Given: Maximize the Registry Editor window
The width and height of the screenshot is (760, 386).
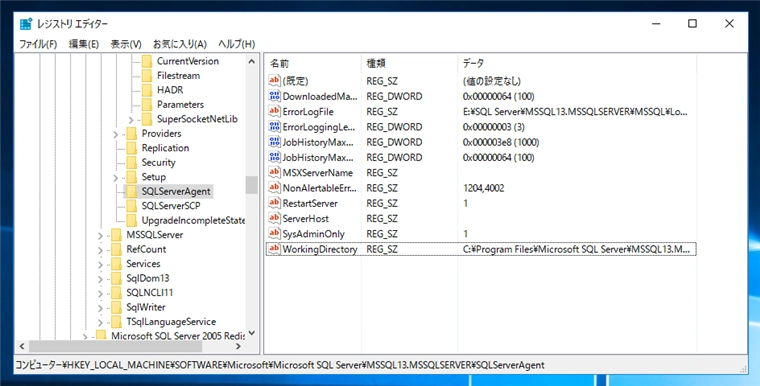Looking at the screenshot, I should point(692,24).
